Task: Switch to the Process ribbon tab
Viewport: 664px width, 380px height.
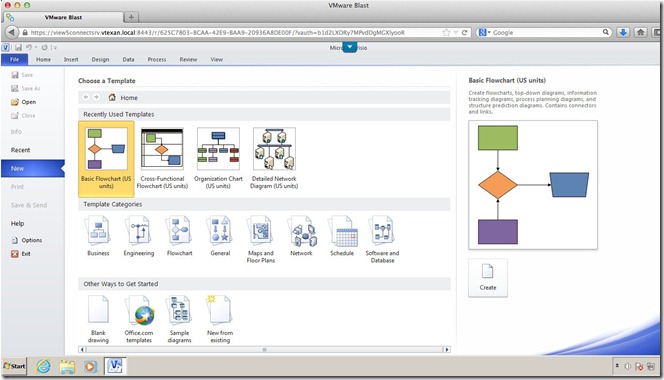Action: (x=157, y=59)
